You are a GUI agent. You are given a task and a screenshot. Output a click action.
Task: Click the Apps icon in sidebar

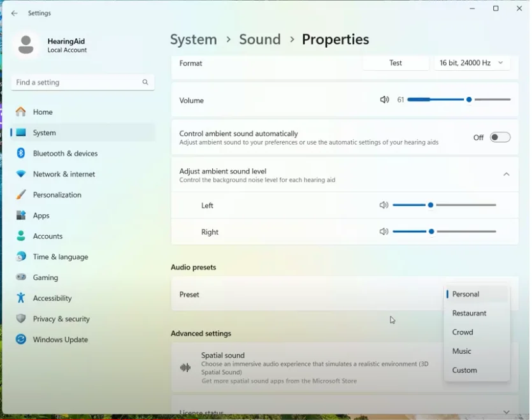tap(20, 215)
